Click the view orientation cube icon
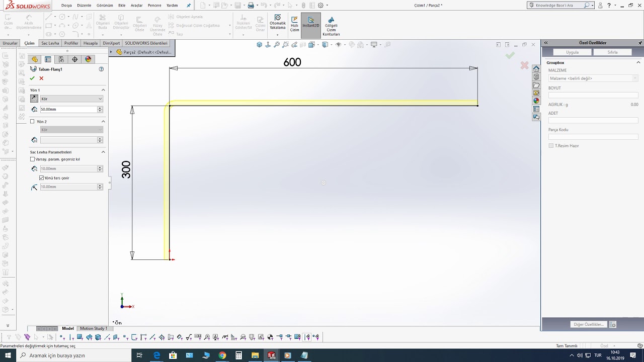The height and width of the screenshot is (362, 644). point(260,45)
